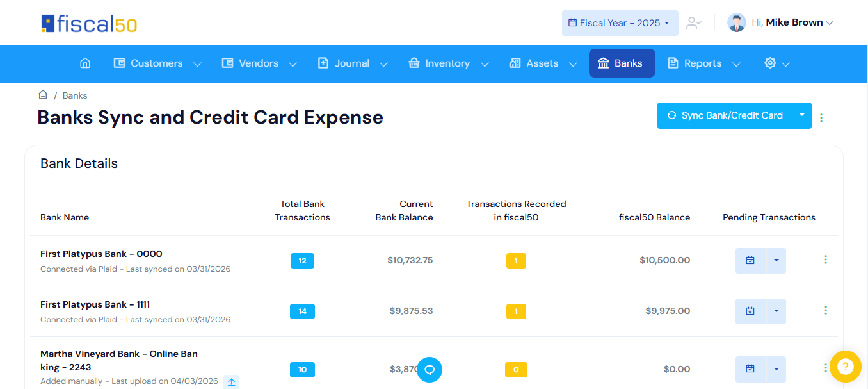Click breadcrumb home icon above page title
The height and width of the screenshot is (389, 868).
point(43,95)
